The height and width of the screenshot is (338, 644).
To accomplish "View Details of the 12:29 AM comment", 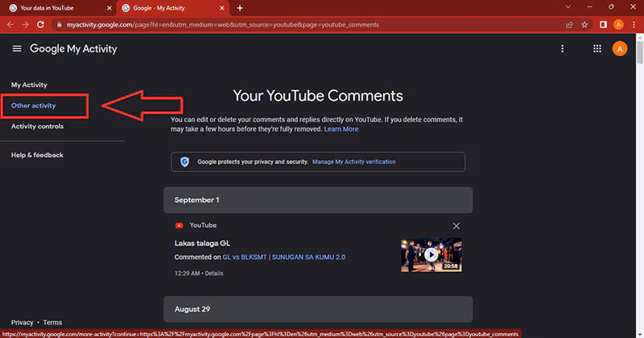I will 214,273.
